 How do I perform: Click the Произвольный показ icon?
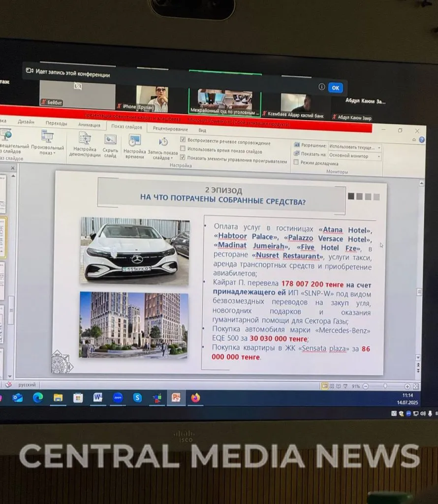tap(48, 138)
